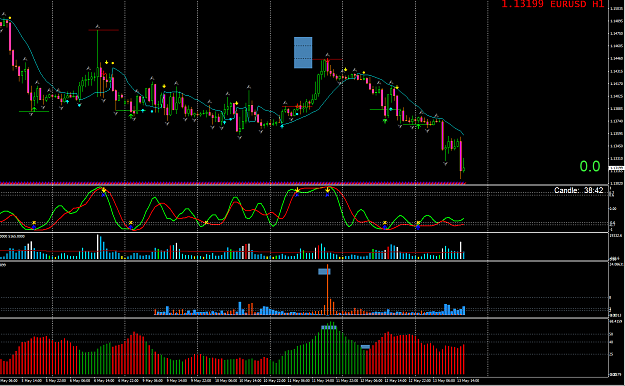The height and width of the screenshot is (386, 625).
Task: Select the blue marker atop the green histogram peak
Action: pos(329,327)
